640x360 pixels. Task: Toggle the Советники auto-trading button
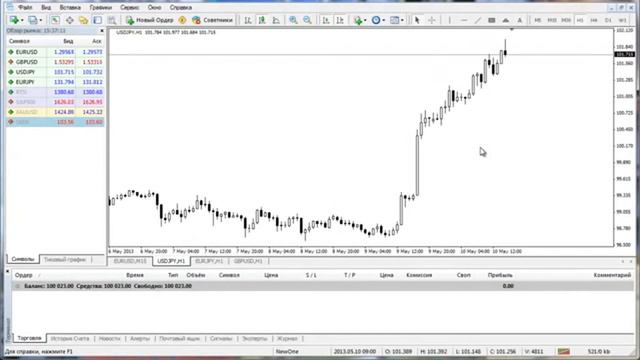[x=212, y=20]
